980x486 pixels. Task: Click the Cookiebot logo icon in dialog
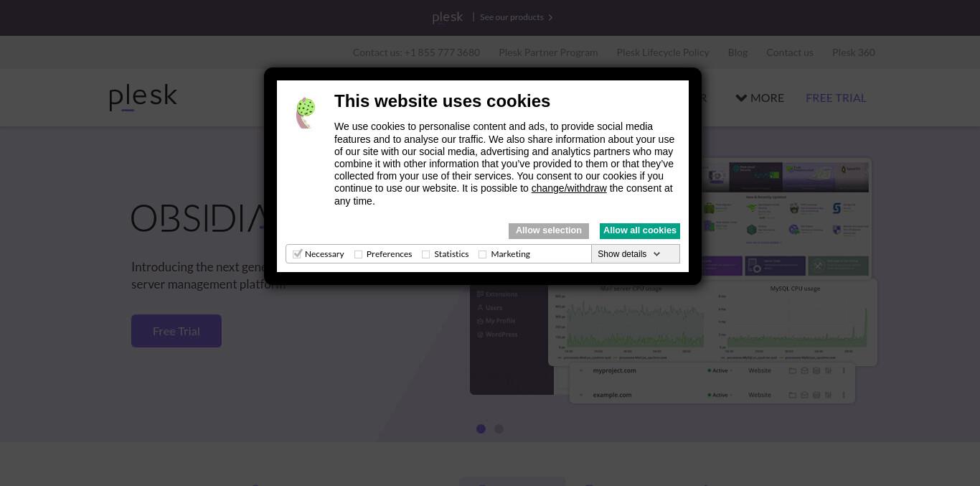[306, 113]
